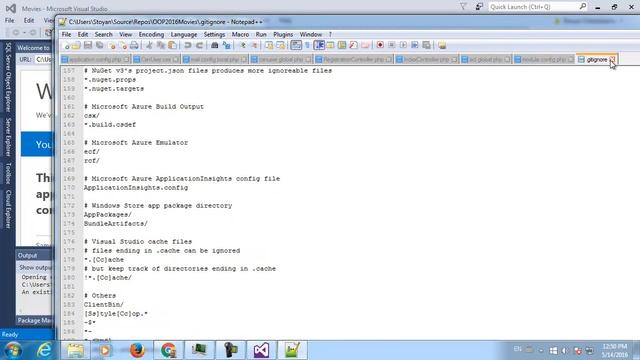The width and height of the screenshot is (640, 360).
Task: Switch to the IndexController.php tab
Action: point(427,60)
